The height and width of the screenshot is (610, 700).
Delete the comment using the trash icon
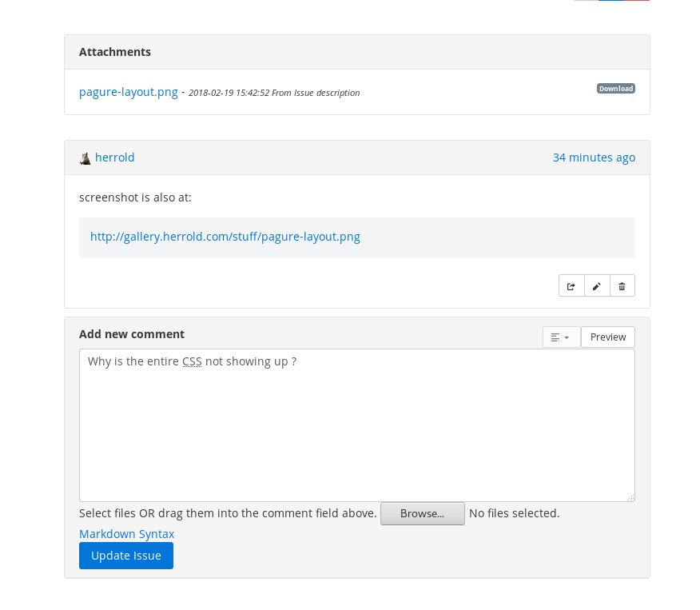point(622,285)
